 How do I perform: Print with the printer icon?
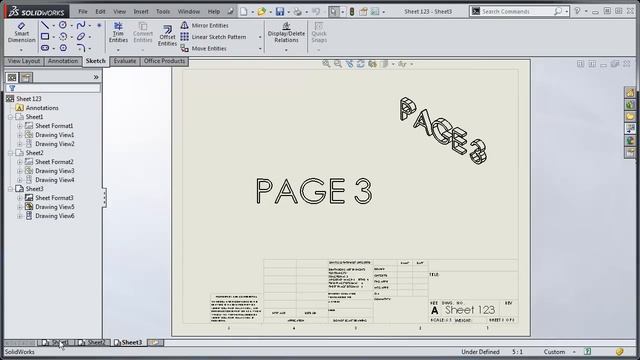tap(298, 11)
